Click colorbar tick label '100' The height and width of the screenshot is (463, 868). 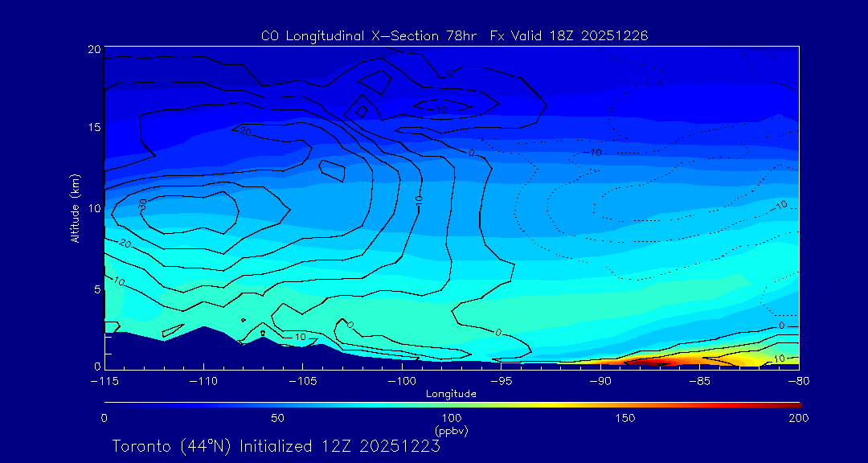[452, 418]
